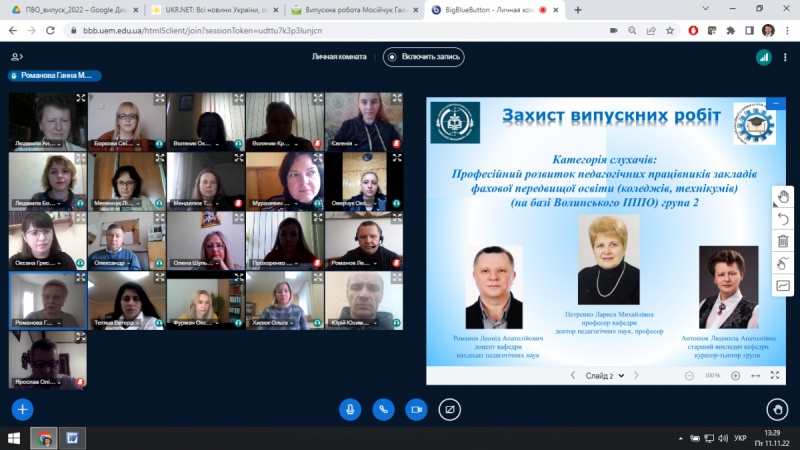
Task: Toggle webcam sharing button
Action: [416, 409]
